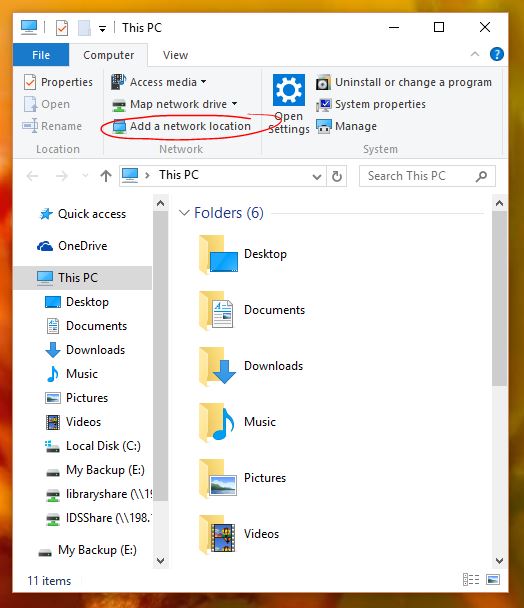
Task: Click the New folder icon in title bar
Action: (x=84, y=28)
